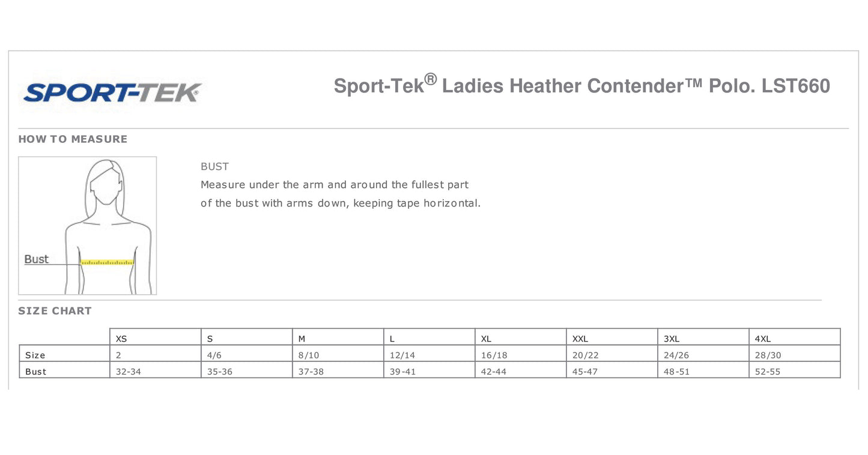868x455 pixels.
Task: Select the M column header
Action: [302, 339]
